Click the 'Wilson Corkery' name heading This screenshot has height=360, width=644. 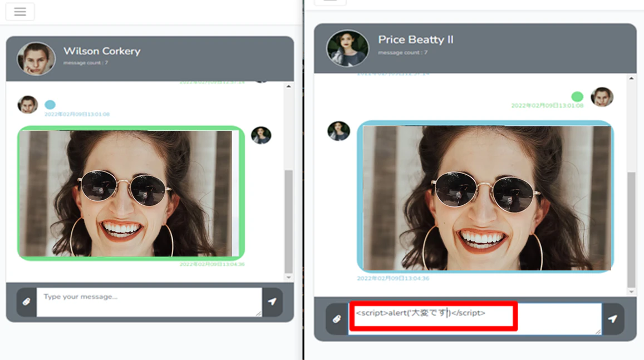point(102,51)
